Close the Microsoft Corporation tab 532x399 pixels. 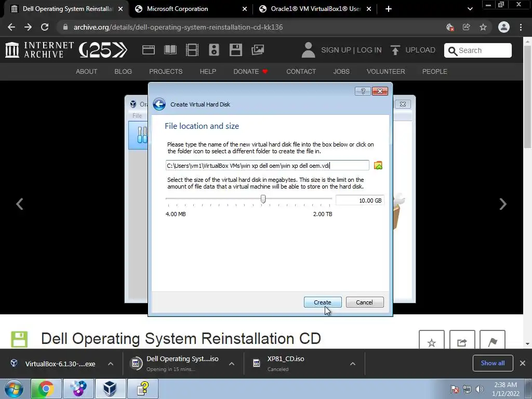(x=245, y=9)
